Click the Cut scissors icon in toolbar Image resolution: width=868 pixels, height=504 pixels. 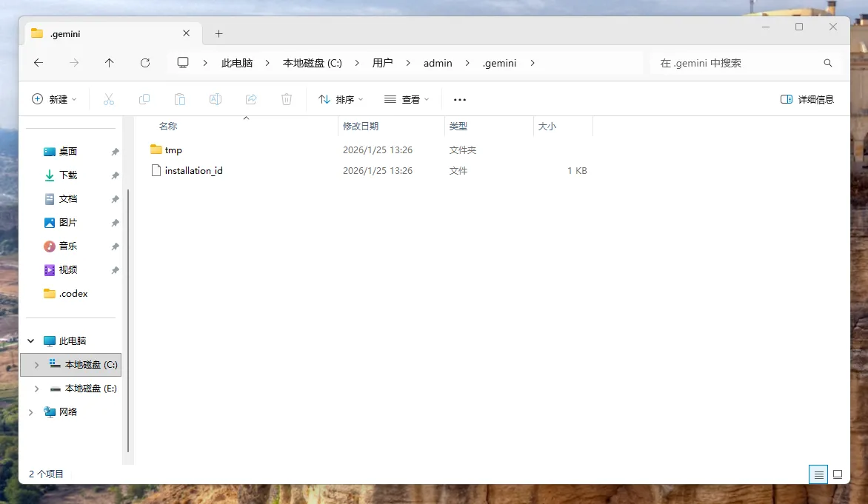click(109, 99)
